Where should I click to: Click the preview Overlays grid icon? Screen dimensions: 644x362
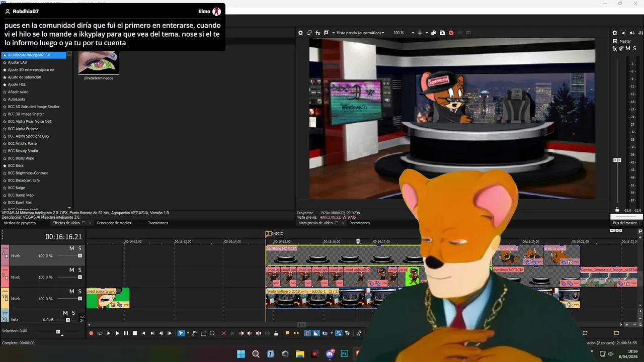(x=420, y=33)
